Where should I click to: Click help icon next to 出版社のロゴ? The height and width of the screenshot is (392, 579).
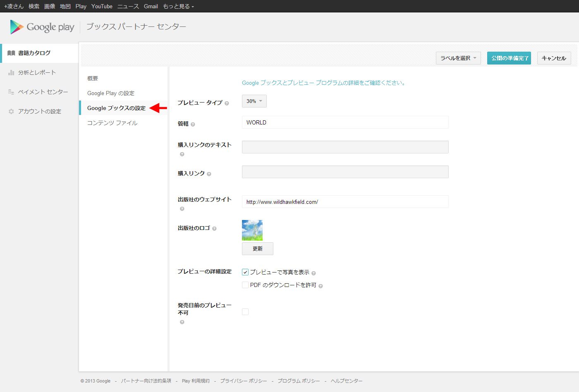tap(214, 229)
